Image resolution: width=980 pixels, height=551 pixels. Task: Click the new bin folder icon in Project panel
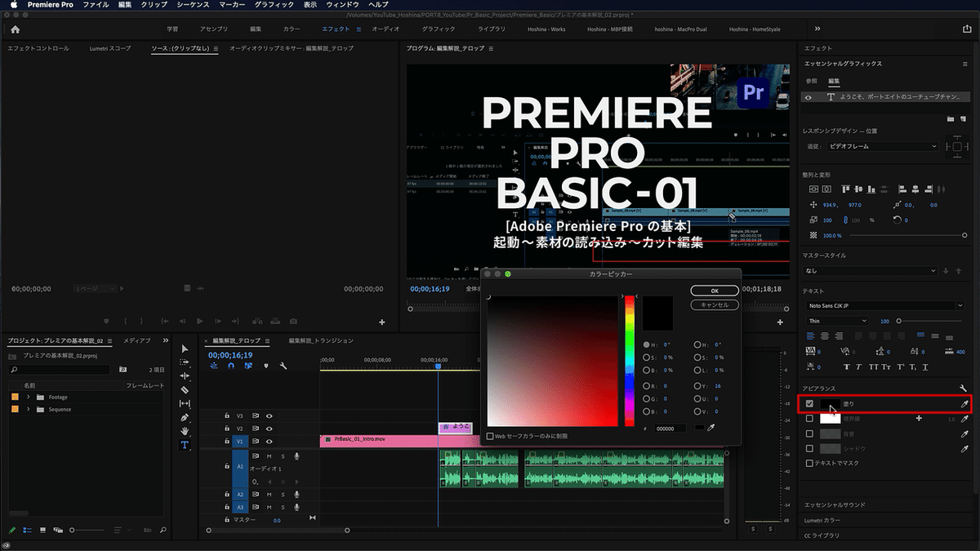click(122, 370)
